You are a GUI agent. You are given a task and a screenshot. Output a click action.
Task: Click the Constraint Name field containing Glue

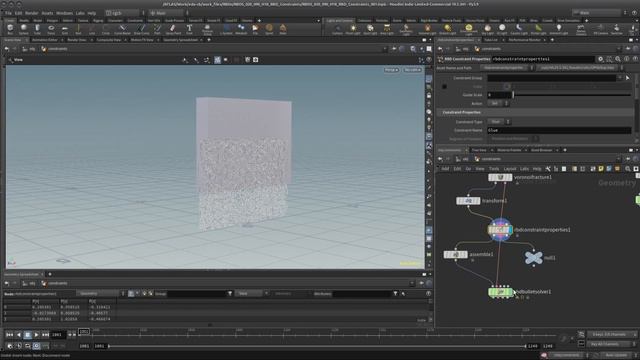pos(559,130)
